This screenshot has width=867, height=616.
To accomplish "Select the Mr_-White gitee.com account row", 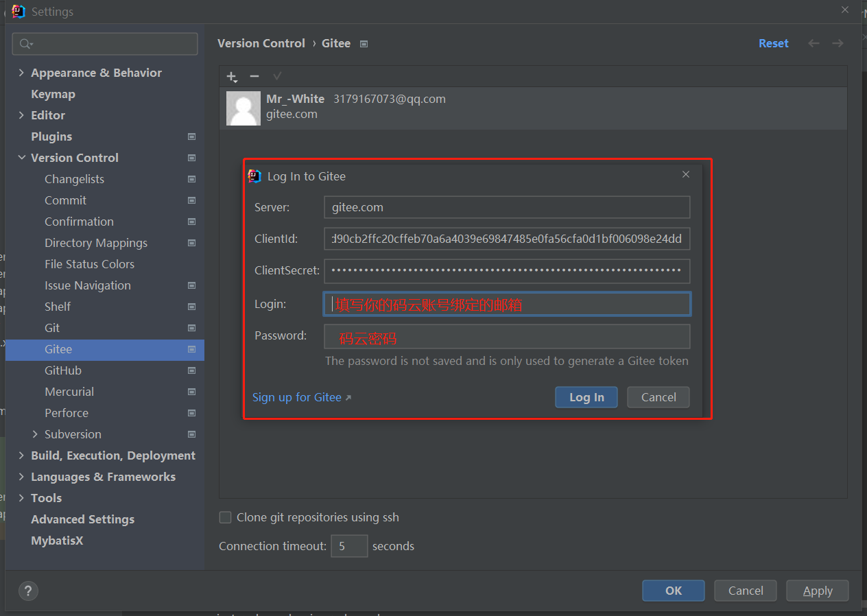I will click(x=533, y=108).
